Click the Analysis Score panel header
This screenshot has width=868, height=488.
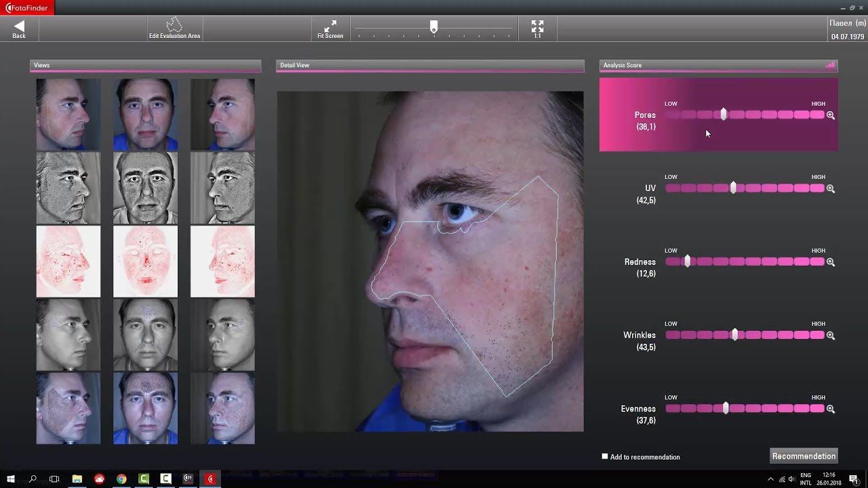(x=719, y=66)
